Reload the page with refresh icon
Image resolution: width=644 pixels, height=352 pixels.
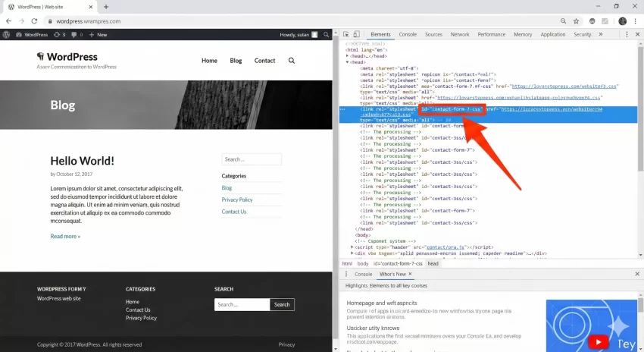coord(35,21)
